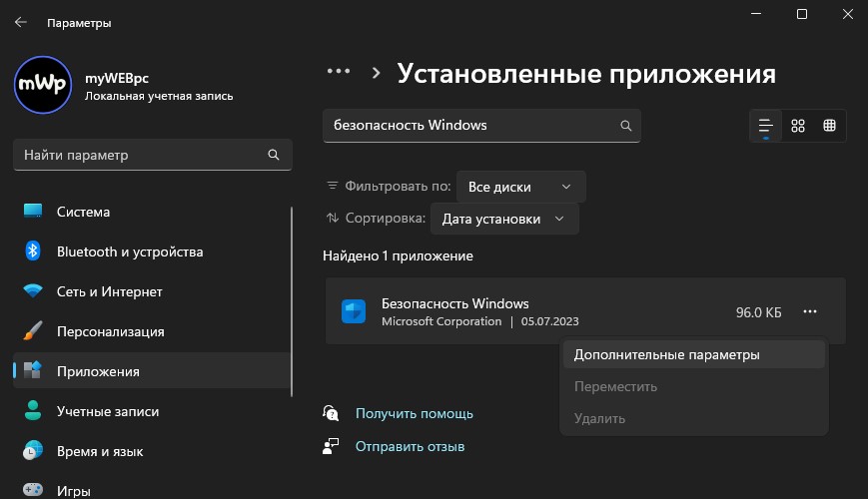Click the Найдено 1 приложение label
Image resolution: width=868 pixels, height=499 pixels.
click(x=398, y=256)
